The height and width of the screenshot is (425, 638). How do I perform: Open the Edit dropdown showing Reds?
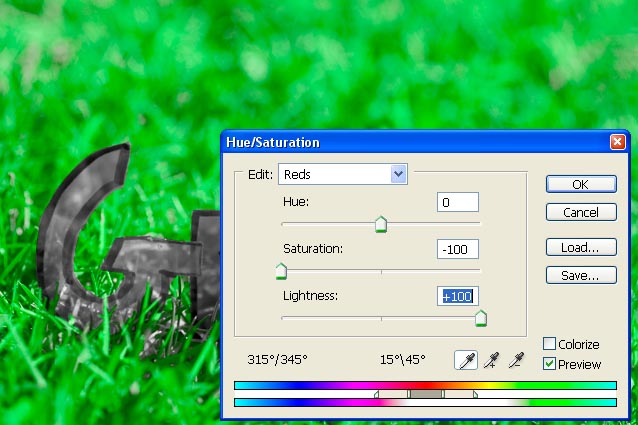343,174
